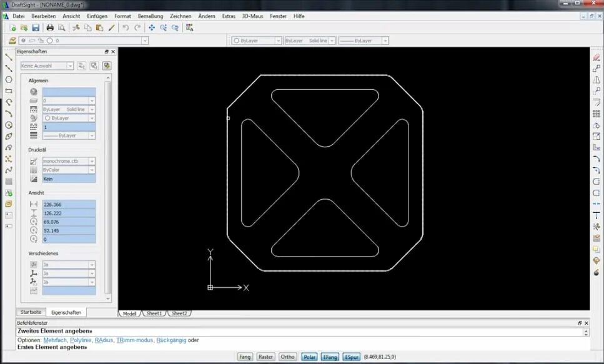Select the Line draw tool

pos(9,57)
